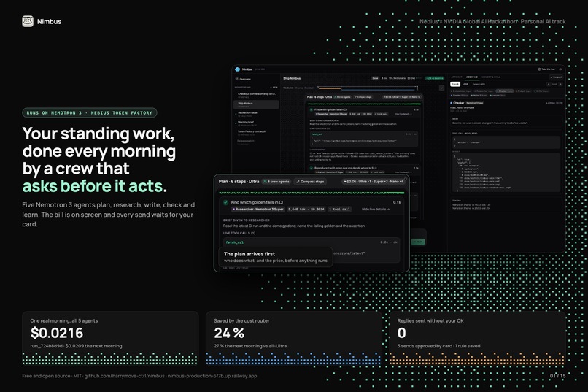Viewport: 588px width, 392px height.
Task: Click 'The plan arrives first' caption
Action: click(249, 254)
